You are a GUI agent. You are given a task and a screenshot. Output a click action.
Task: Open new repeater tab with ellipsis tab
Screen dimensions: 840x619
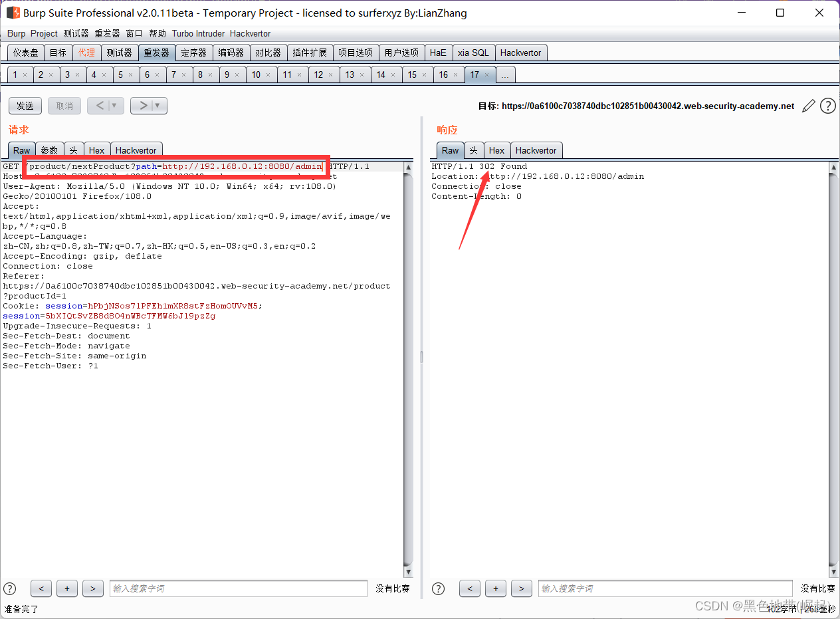(x=505, y=75)
